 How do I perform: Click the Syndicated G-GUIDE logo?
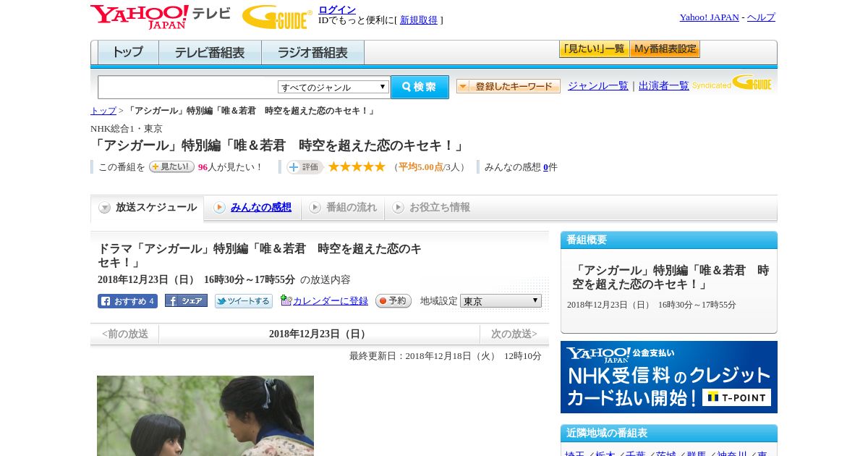pos(732,83)
